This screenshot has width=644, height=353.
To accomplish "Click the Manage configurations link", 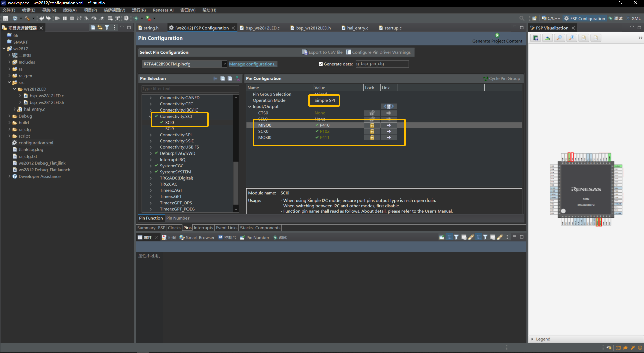I will (x=253, y=64).
